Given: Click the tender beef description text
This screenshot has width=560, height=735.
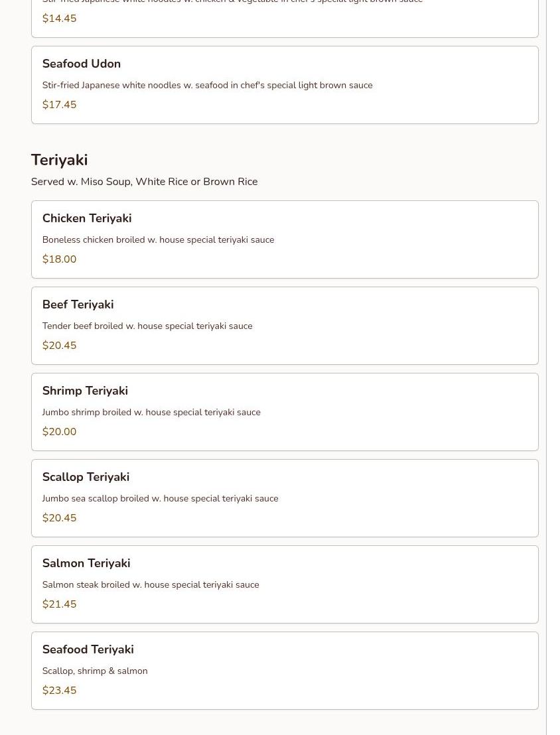Looking at the screenshot, I should (147, 326).
